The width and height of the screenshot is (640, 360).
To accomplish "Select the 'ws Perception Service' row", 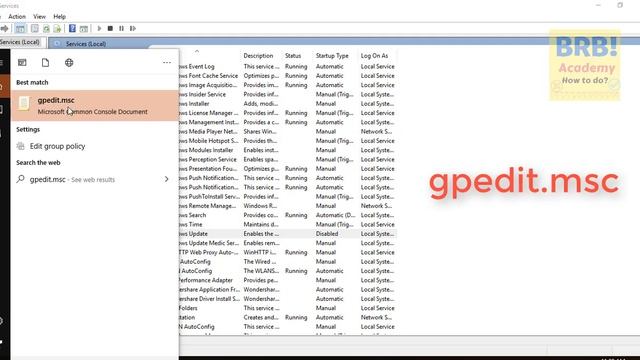I will point(288,160).
